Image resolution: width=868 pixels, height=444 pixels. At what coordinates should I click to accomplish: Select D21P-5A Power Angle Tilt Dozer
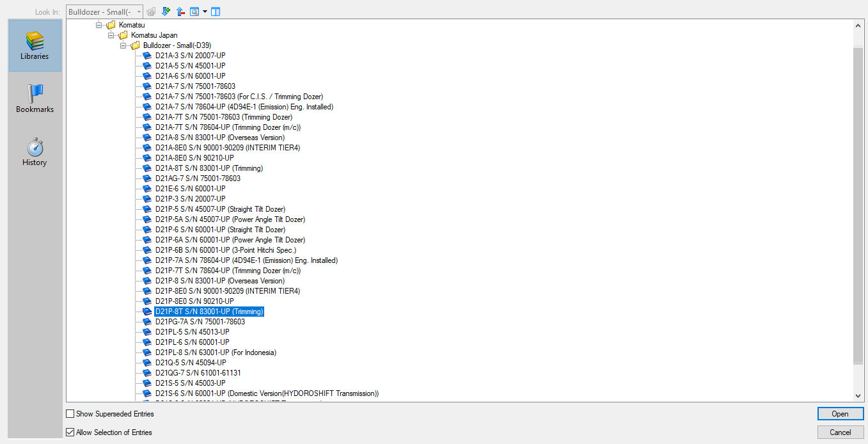pyautogui.click(x=230, y=219)
